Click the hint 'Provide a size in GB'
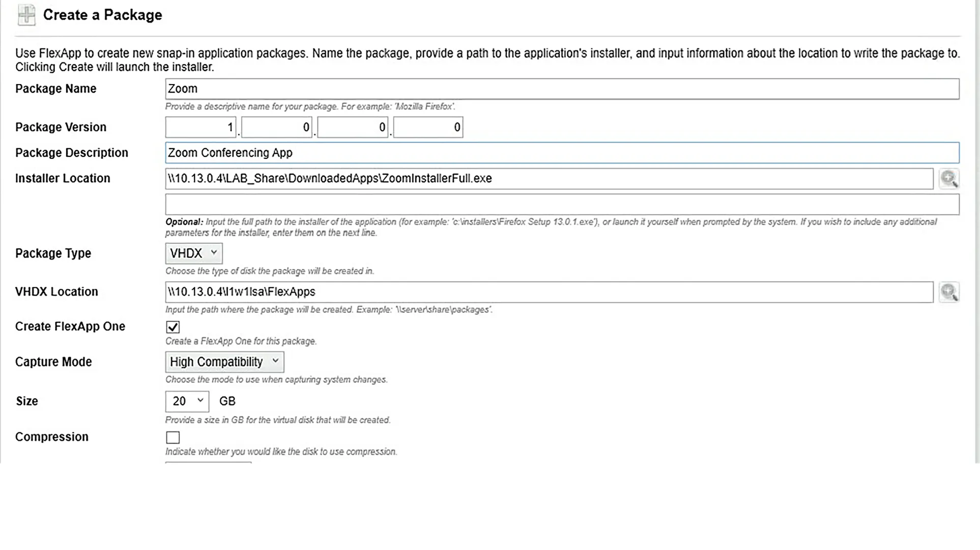This screenshot has height=550, width=980. coord(278,420)
